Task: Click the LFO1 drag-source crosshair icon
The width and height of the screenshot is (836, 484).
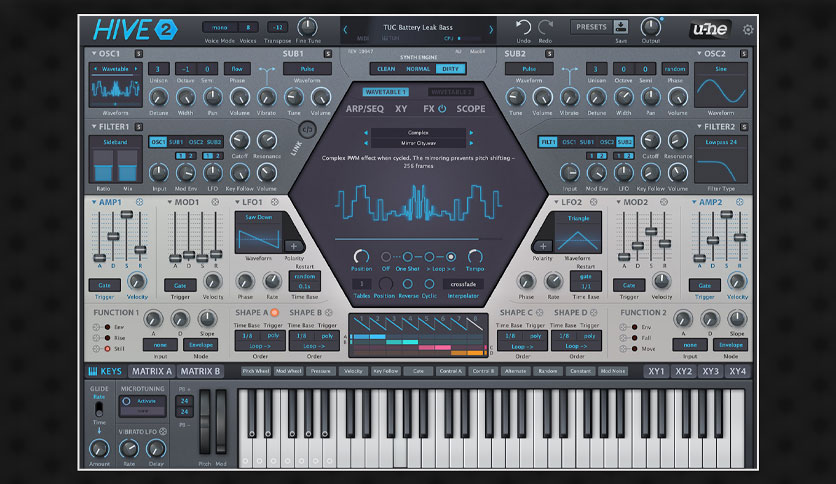Action: 275,202
